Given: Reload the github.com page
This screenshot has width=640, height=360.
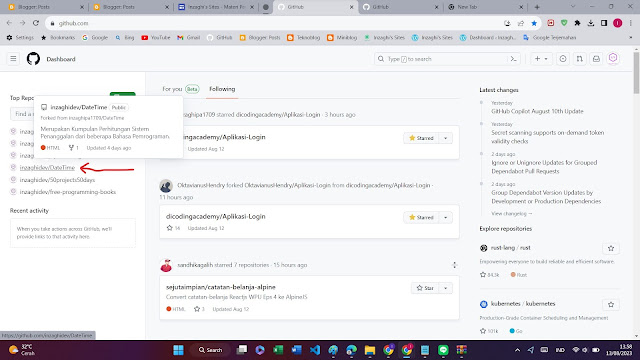Looking at the screenshot, I should [x=36, y=23].
